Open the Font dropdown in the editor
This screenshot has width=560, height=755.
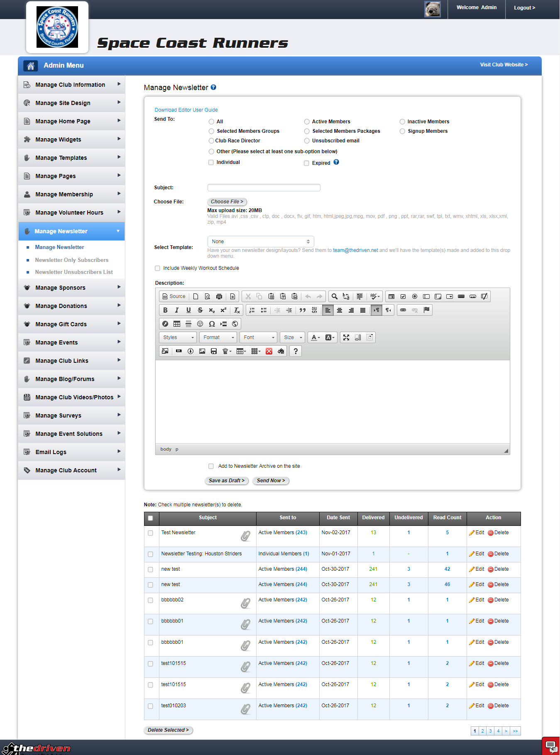[x=259, y=337]
